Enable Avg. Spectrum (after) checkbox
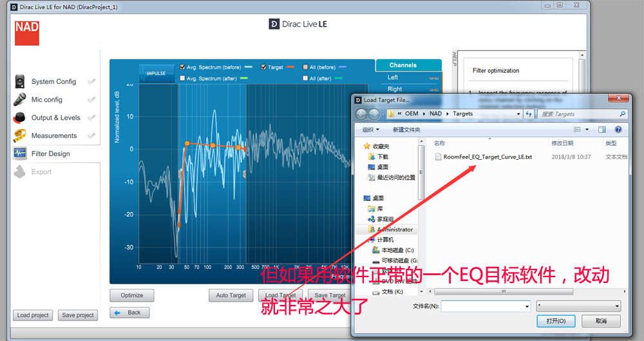The height and width of the screenshot is (341, 644). [x=182, y=78]
